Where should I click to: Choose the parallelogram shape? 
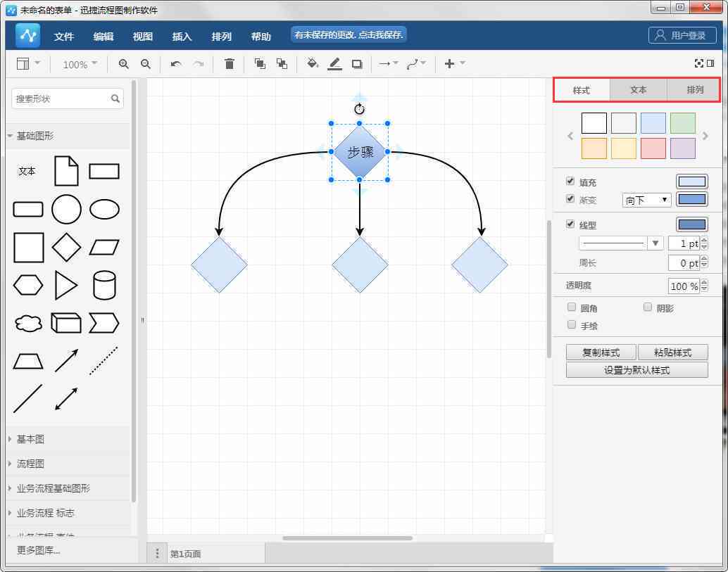(104, 247)
